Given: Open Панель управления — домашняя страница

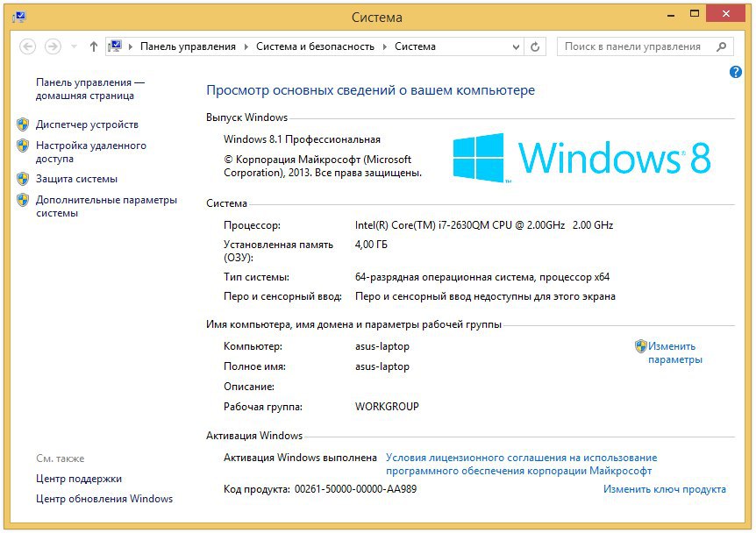Looking at the screenshot, I should point(90,89).
